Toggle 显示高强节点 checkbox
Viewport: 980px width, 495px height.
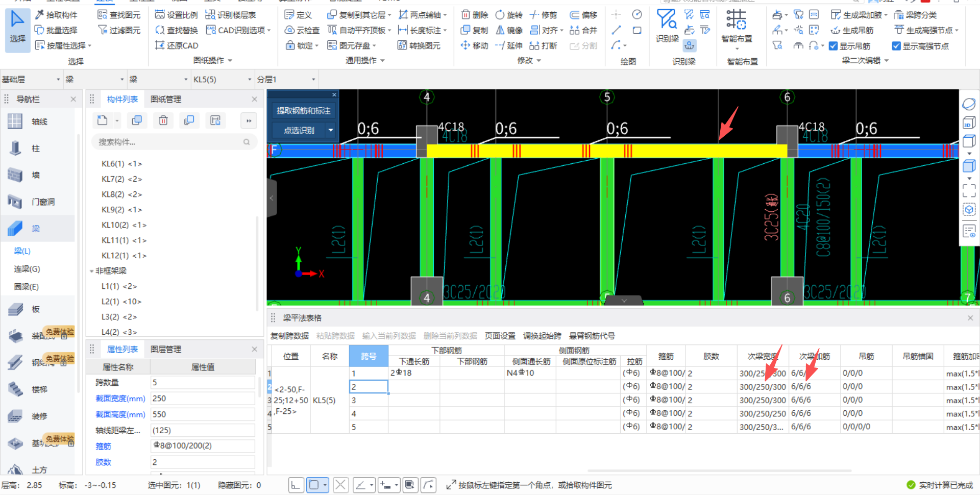pos(896,46)
